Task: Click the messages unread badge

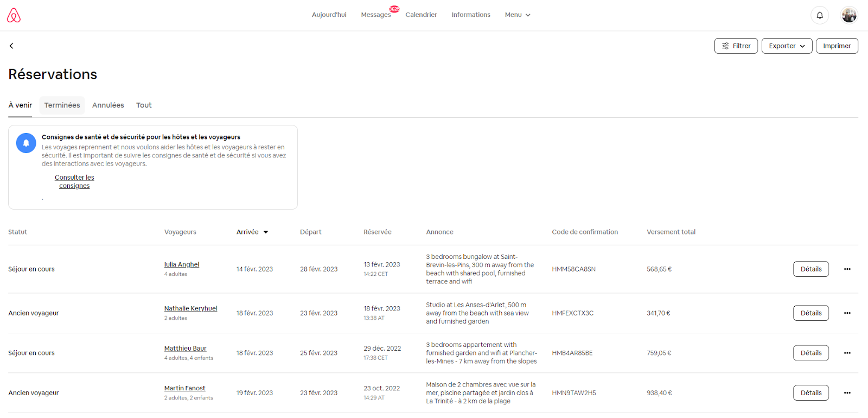Action: pyautogui.click(x=394, y=9)
